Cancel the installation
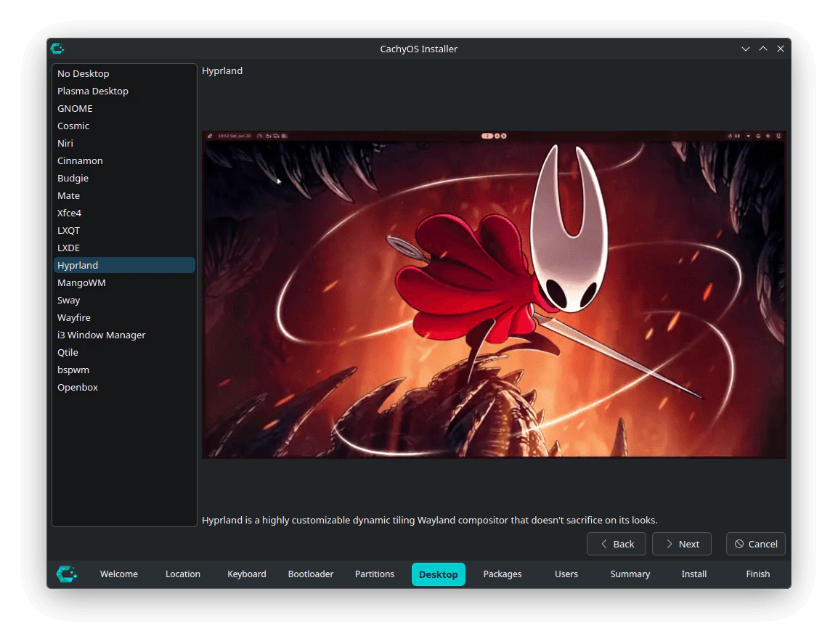This screenshot has width=838, height=644. (x=756, y=544)
